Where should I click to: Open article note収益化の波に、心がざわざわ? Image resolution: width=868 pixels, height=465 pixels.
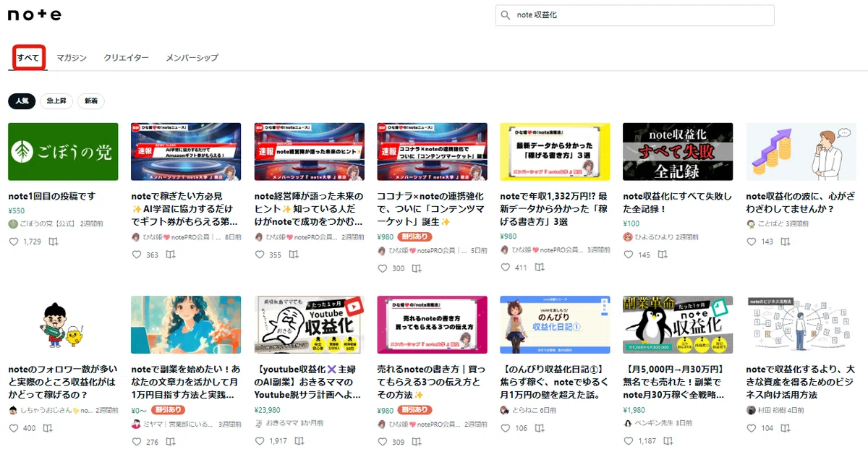pos(801,202)
